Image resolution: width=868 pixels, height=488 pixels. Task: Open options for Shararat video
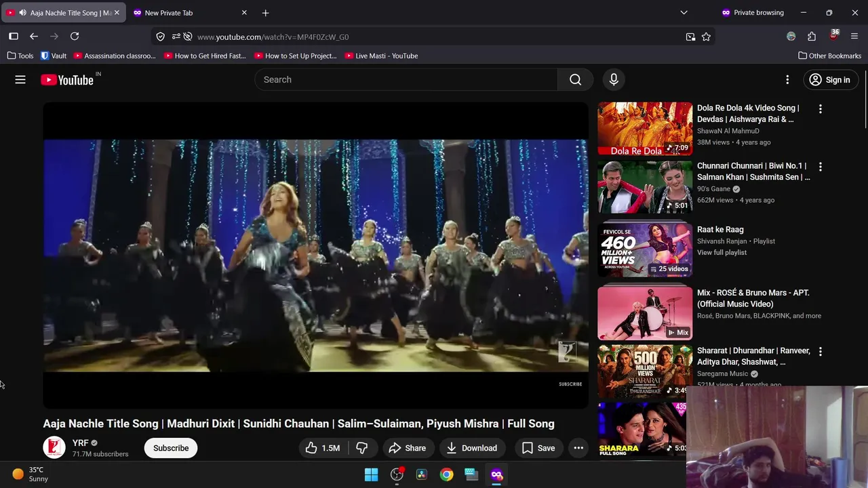coord(821,352)
